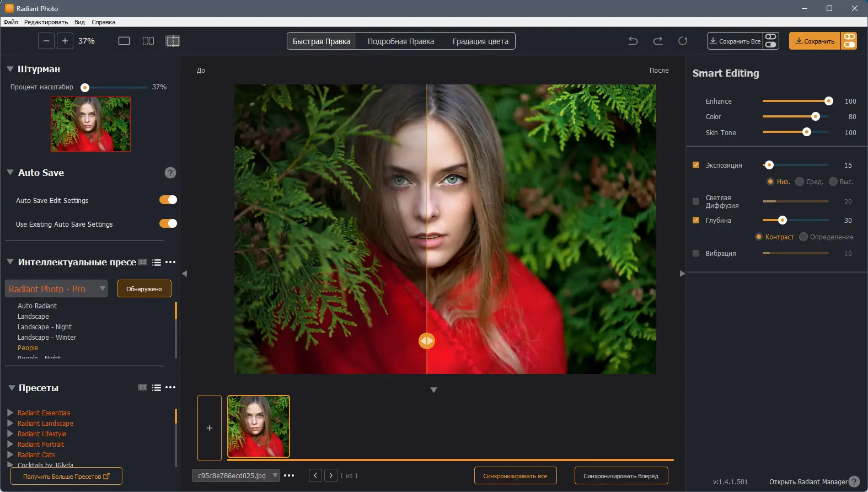Undo the last edit

pyautogui.click(x=633, y=41)
